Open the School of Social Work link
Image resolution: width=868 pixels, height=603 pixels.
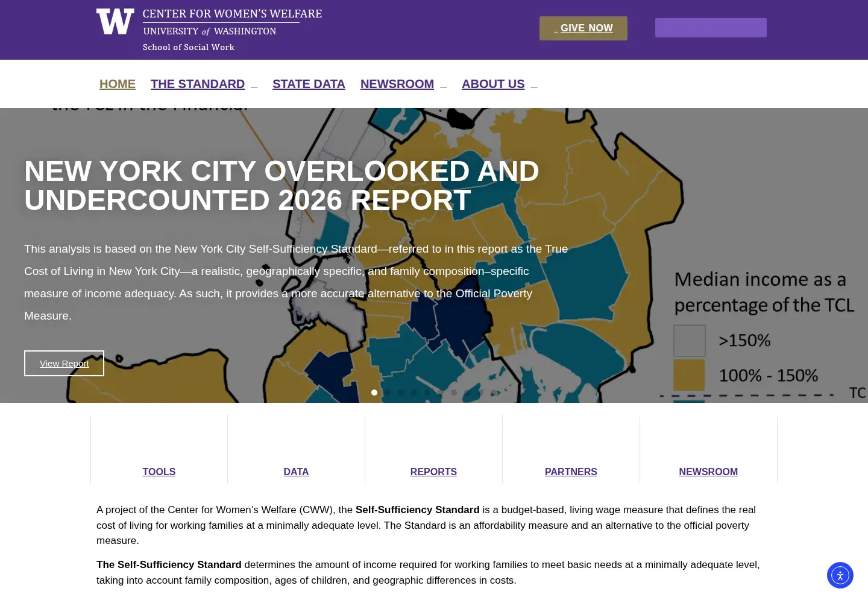[189, 47]
